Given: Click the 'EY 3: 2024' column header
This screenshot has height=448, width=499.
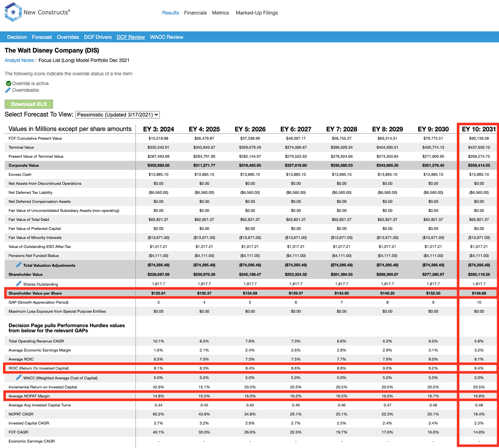Looking at the screenshot, I should [159, 129].
